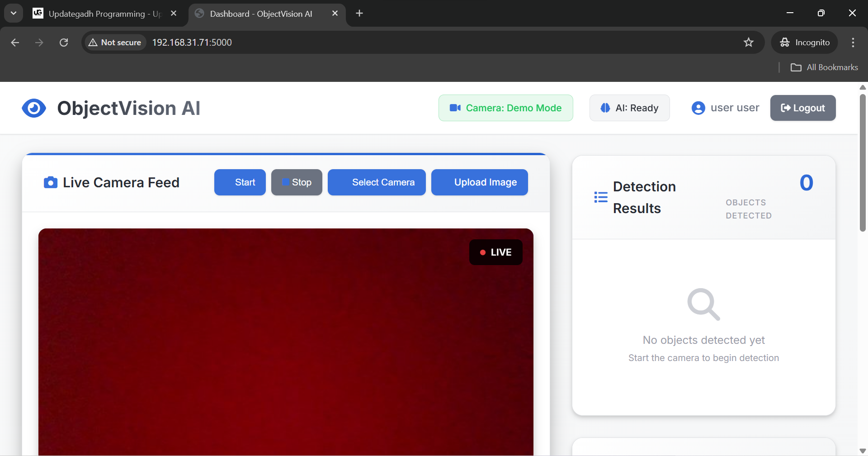Start the live camera feed
868x456 pixels.
tap(240, 182)
